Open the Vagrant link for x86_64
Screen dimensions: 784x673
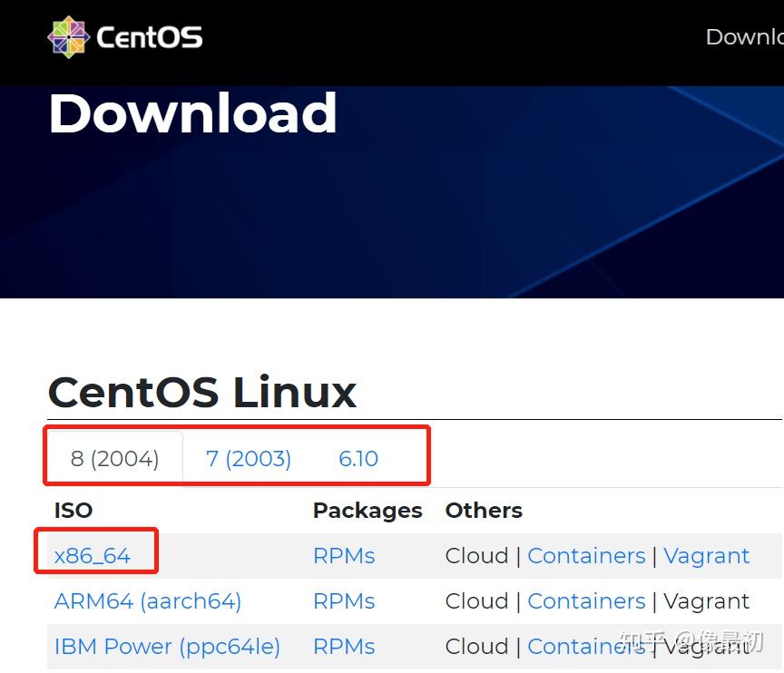[x=707, y=555]
